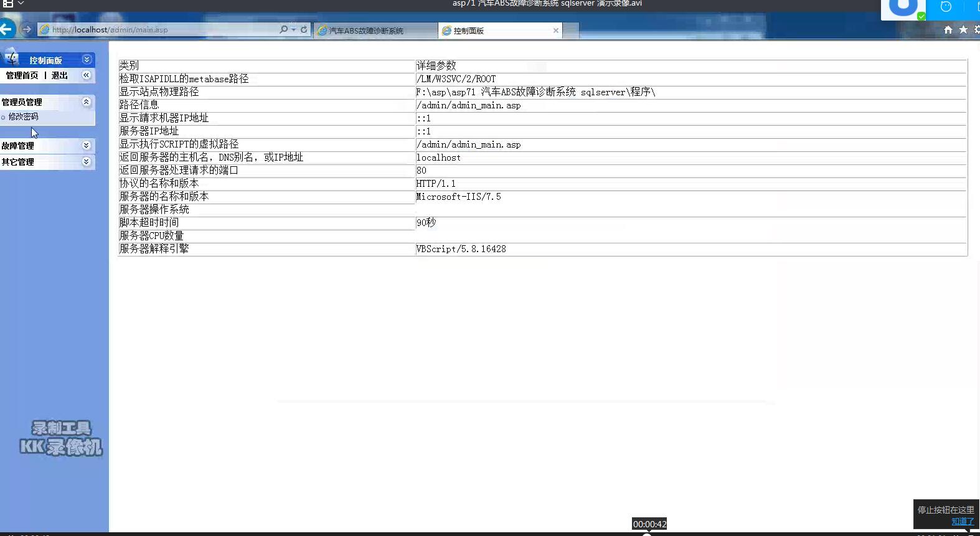
Task: Open the browser home icon
Action: [x=948, y=29]
